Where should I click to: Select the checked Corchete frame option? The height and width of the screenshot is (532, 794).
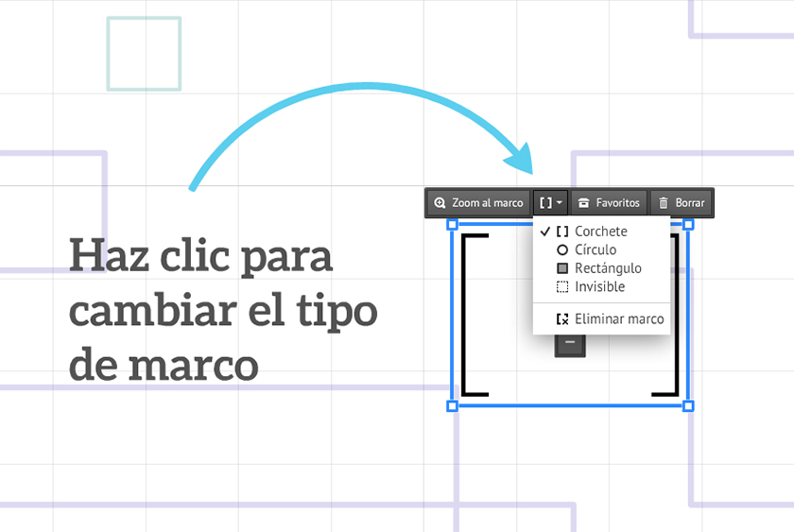point(600,232)
